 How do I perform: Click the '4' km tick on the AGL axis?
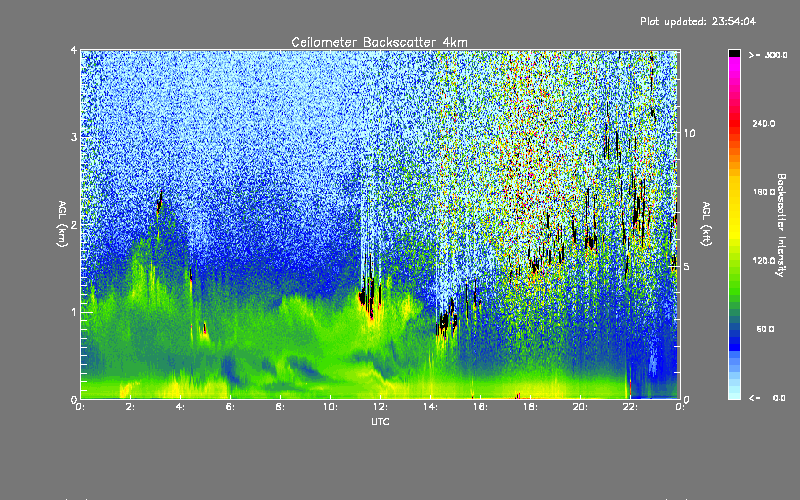point(74,51)
